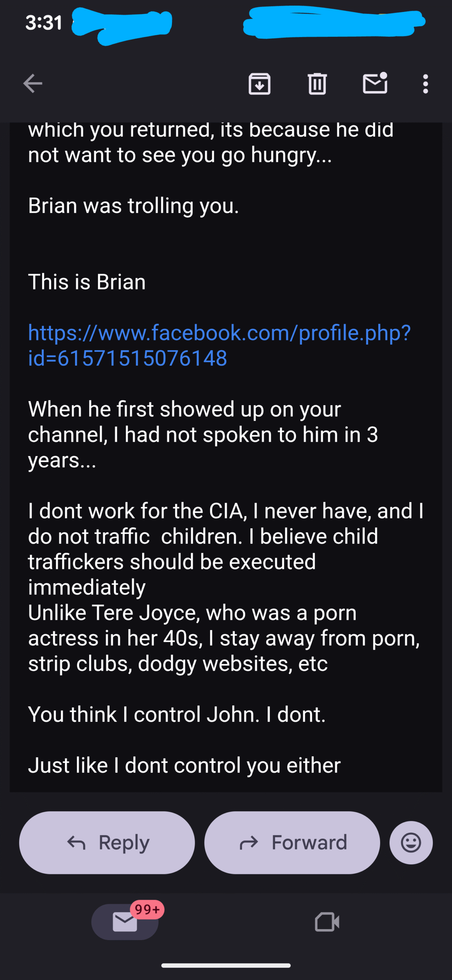Tap the home gesture bar
This screenshot has width=452, height=980.
click(226, 965)
